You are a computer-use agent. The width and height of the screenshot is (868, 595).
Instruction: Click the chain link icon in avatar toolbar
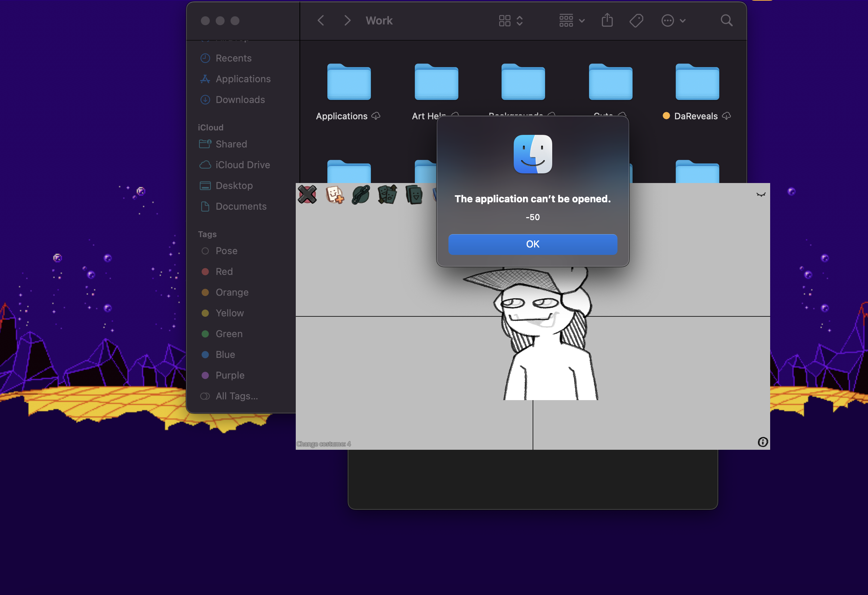pyautogui.click(x=361, y=195)
